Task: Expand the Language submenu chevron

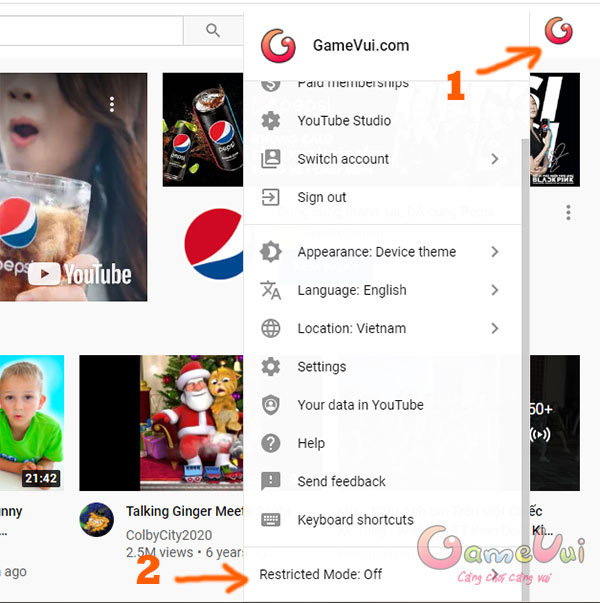Action: tap(495, 290)
